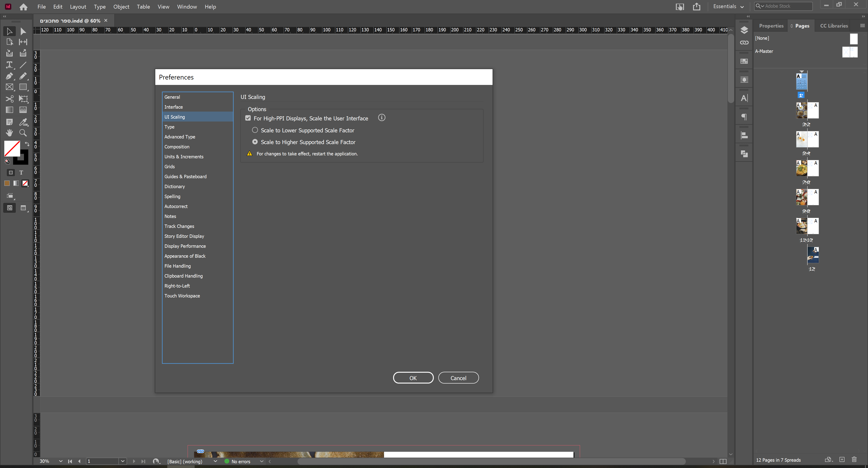Open the Links panel icon
This screenshot has height=468, width=868.
744,42
